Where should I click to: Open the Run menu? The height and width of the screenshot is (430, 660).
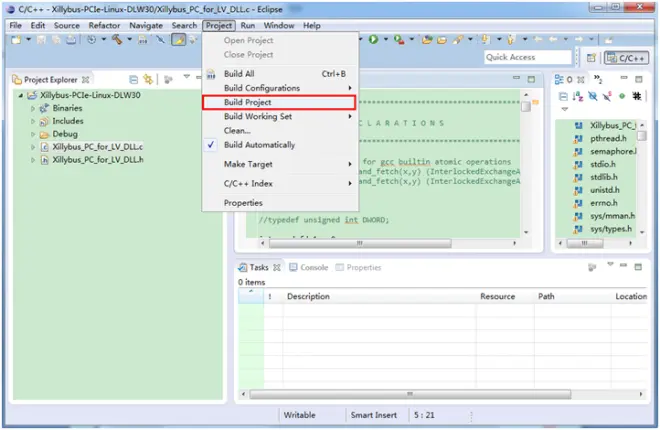[x=248, y=25]
